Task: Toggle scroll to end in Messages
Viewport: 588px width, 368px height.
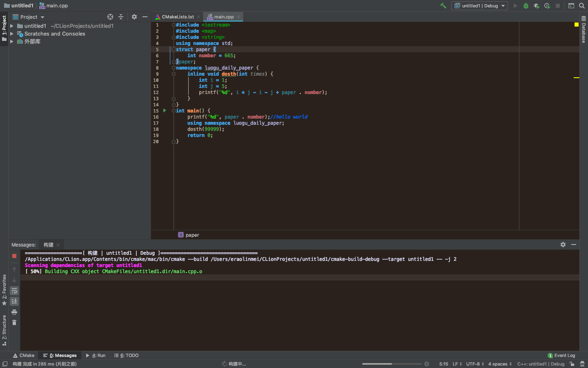Action: pos(14,301)
